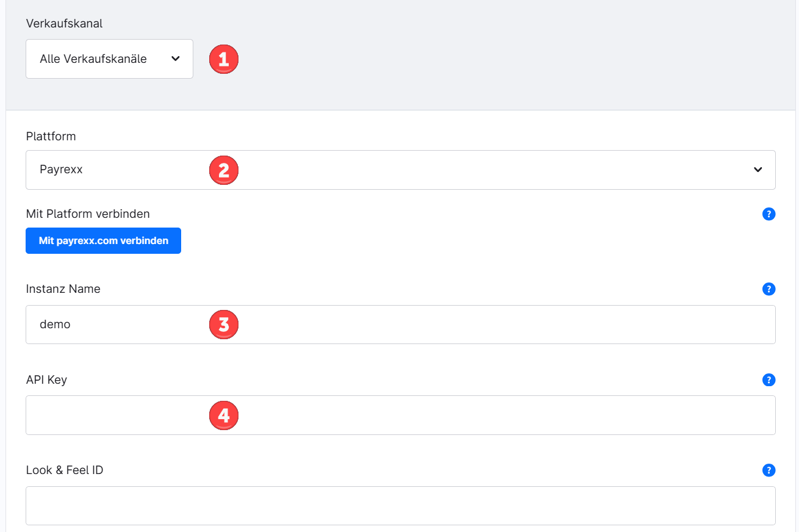Click the API Key label text
Image resolution: width=799 pixels, height=532 pixels.
(x=46, y=380)
